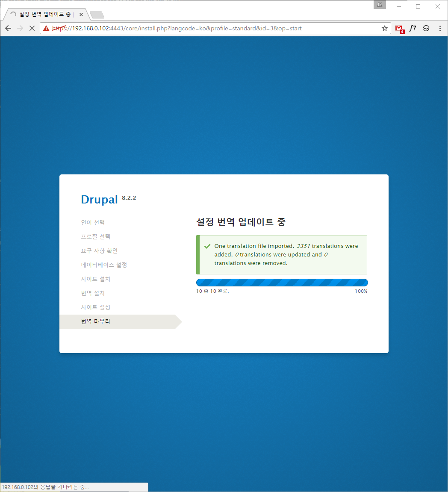Image resolution: width=448 pixels, height=492 pixels.
Task: Minimize the browser window
Action: pyautogui.click(x=399, y=6)
